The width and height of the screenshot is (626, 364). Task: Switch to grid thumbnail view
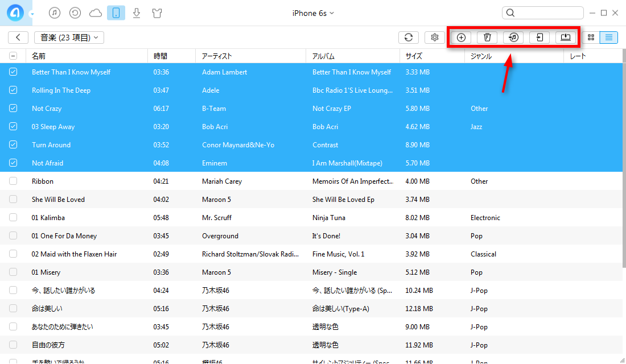591,38
